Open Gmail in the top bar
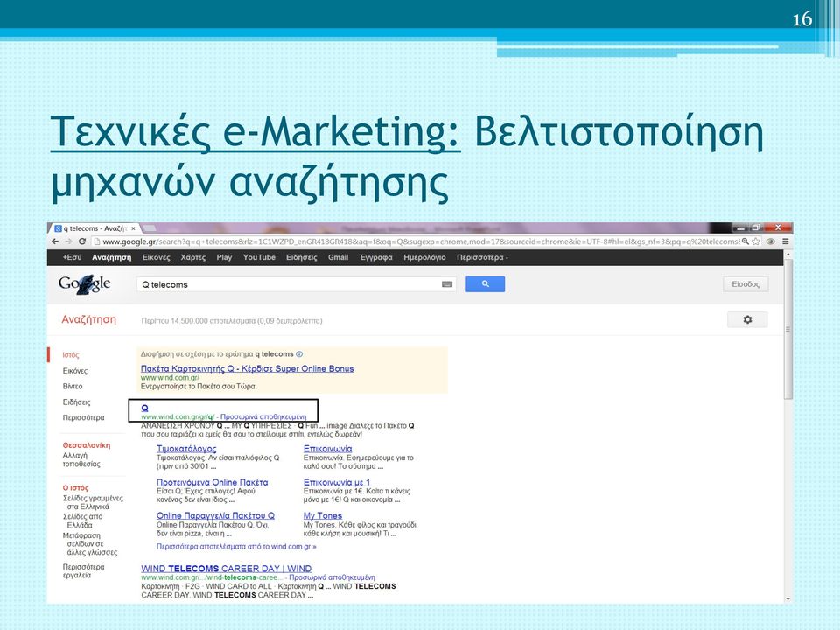 click(338, 257)
